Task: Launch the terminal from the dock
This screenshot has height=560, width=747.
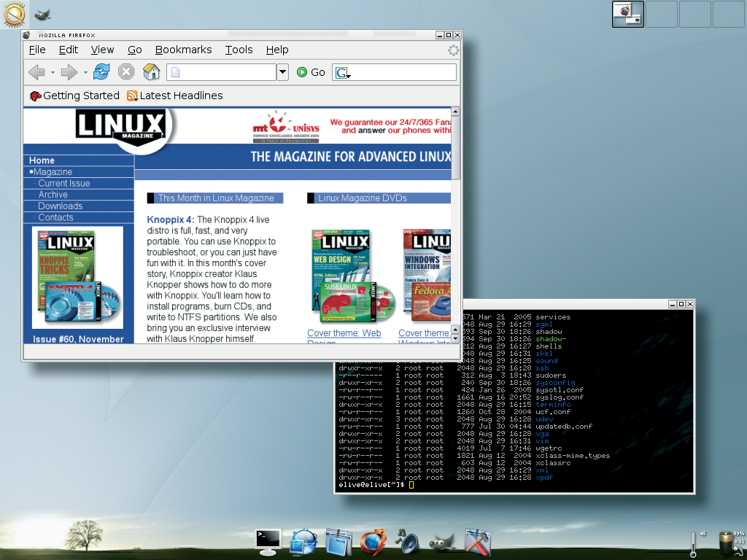Action: (x=268, y=541)
